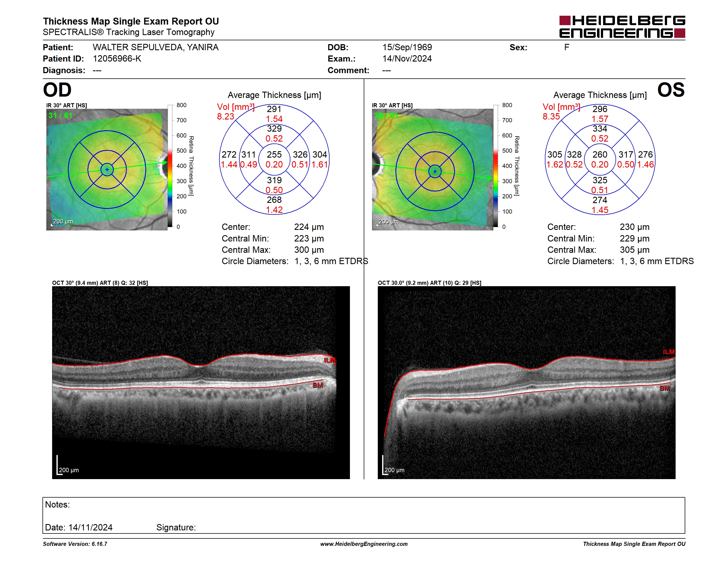Click the OS eye heading
Image resolution: width=728 pixels, height=563 pixels.
pyautogui.click(x=671, y=90)
